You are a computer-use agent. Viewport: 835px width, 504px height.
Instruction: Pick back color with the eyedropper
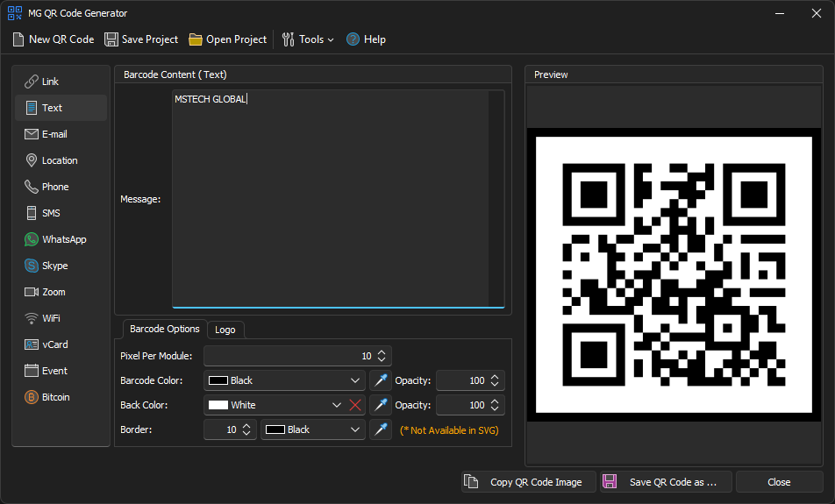pos(381,405)
